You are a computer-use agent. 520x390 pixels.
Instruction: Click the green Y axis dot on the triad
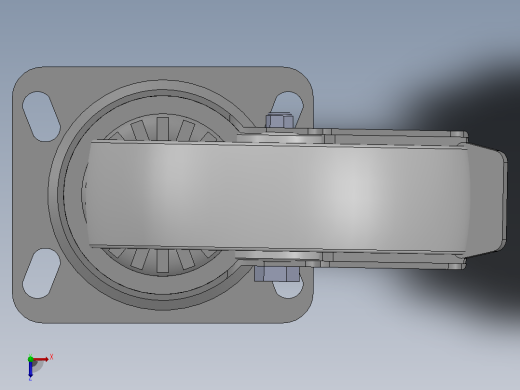30,359
